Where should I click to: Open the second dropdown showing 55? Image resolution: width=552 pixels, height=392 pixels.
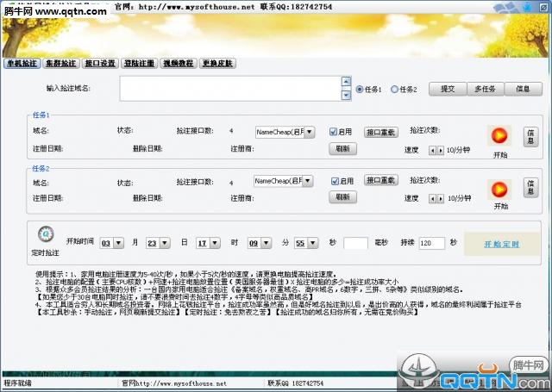tap(313, 243)
